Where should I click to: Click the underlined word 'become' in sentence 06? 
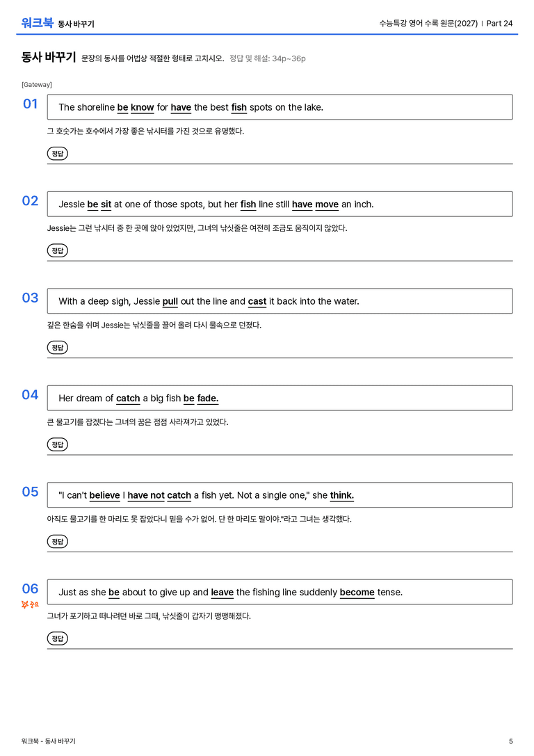[357, 592]
